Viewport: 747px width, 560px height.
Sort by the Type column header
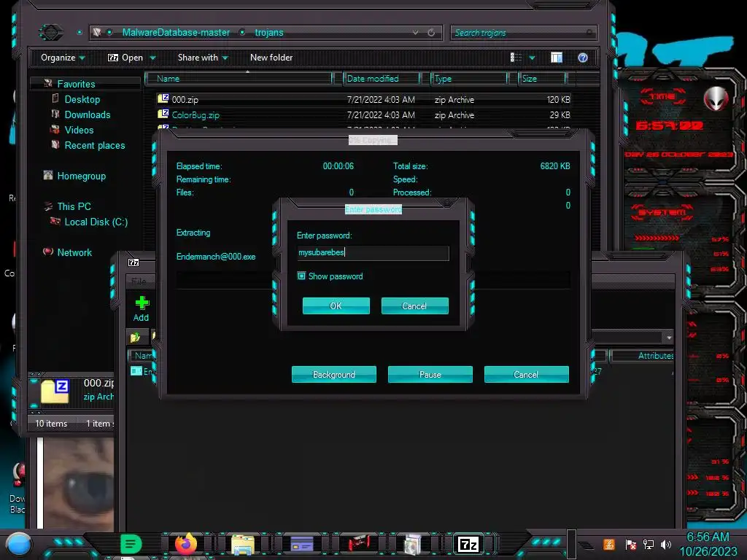[469, 79]
